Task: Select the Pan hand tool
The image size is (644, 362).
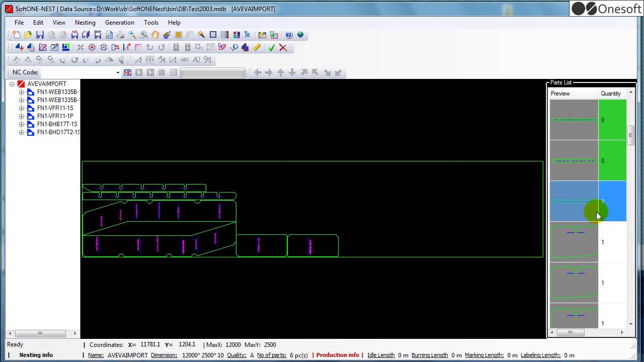Action: (x=155, y=35)
